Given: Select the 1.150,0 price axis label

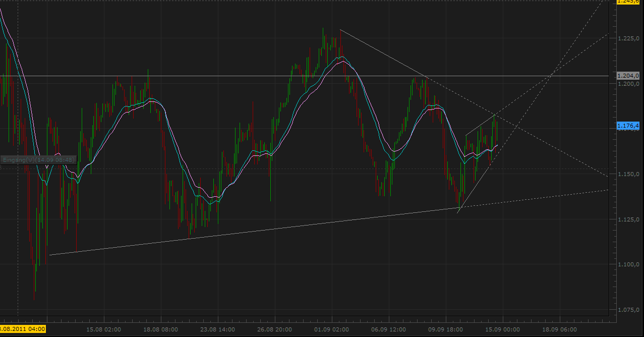Looking at the screenshot, I should (x=628, y=174).
